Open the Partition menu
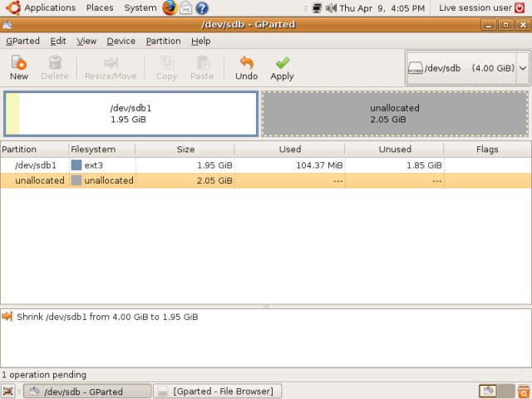This screenshot has width=532, height=399. [163, 41]
